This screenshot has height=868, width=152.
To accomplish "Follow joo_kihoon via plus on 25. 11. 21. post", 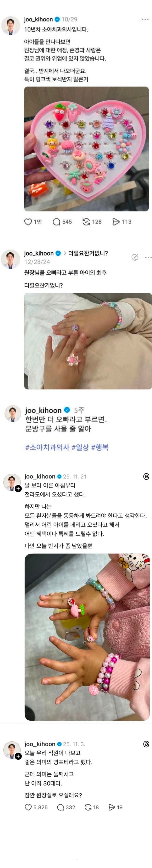I will [18, 489].
